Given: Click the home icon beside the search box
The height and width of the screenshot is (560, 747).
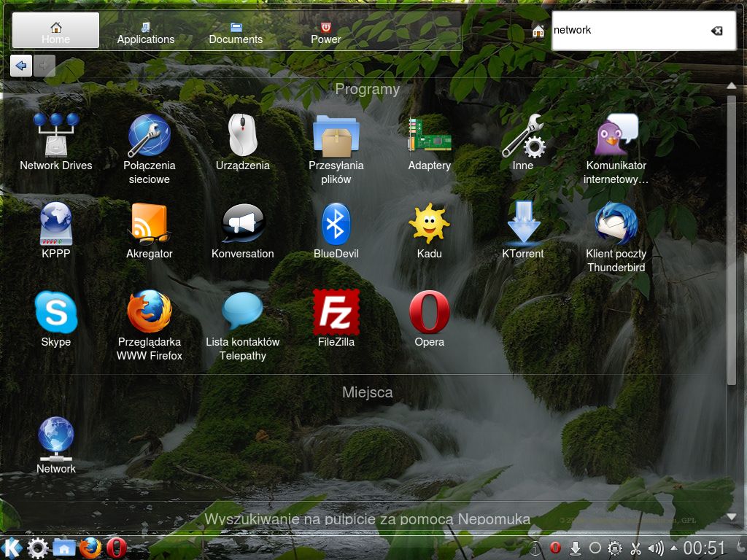Looking at the screenshot, I should point(538,31).
